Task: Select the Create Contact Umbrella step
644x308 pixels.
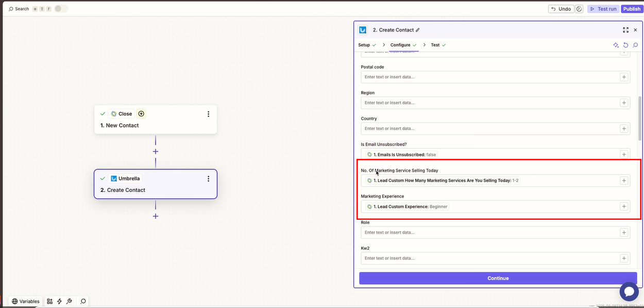Action: (x=155, y=184)
